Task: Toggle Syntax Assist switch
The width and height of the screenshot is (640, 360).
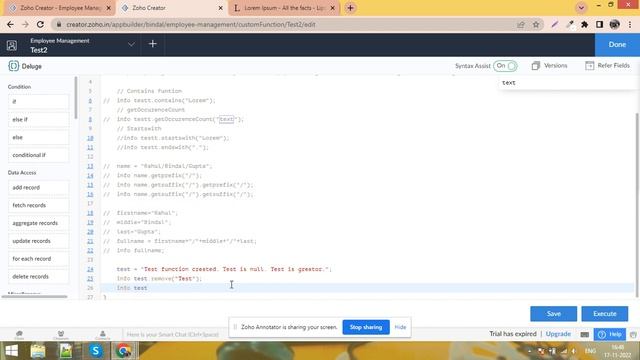Action: click(x=505, y=66)
